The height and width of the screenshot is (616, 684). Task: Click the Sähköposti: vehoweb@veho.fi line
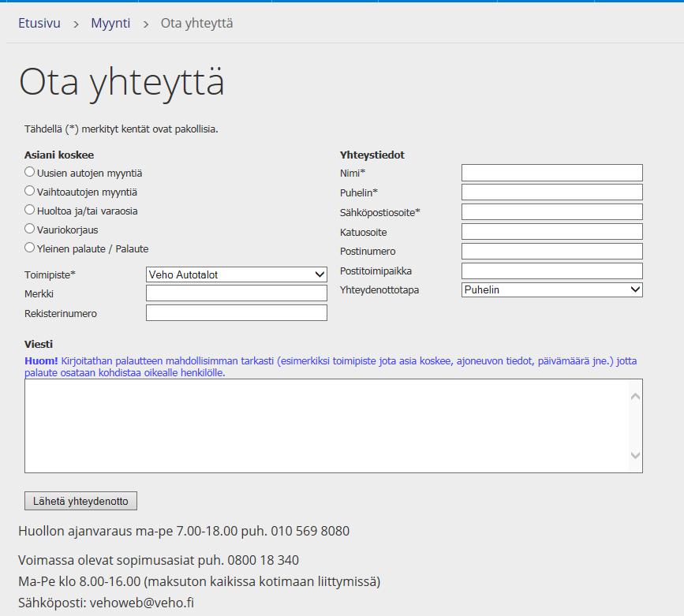106,603
